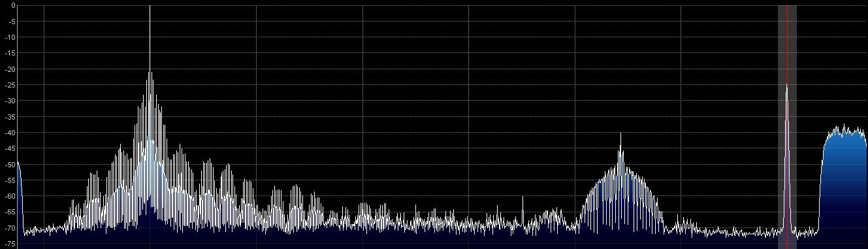Click the -65 dB scale label
868x249 pixels.
(11, 212)
